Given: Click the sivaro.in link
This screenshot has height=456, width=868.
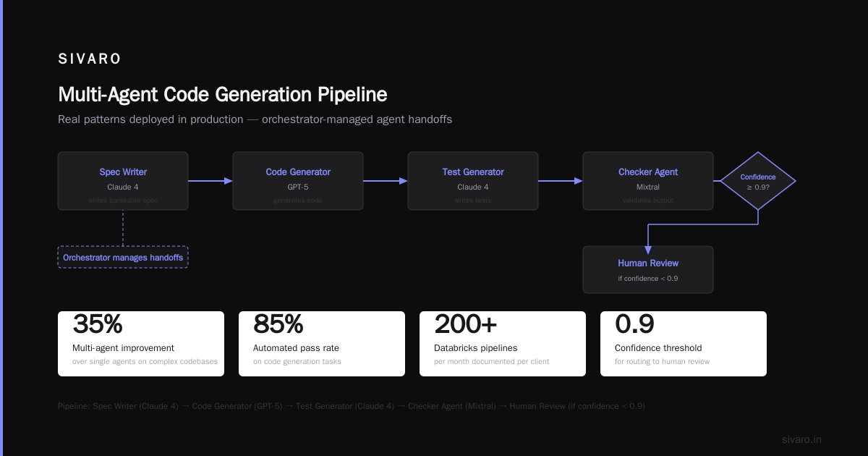Looking at the screenshot, I should pos(801,439).
